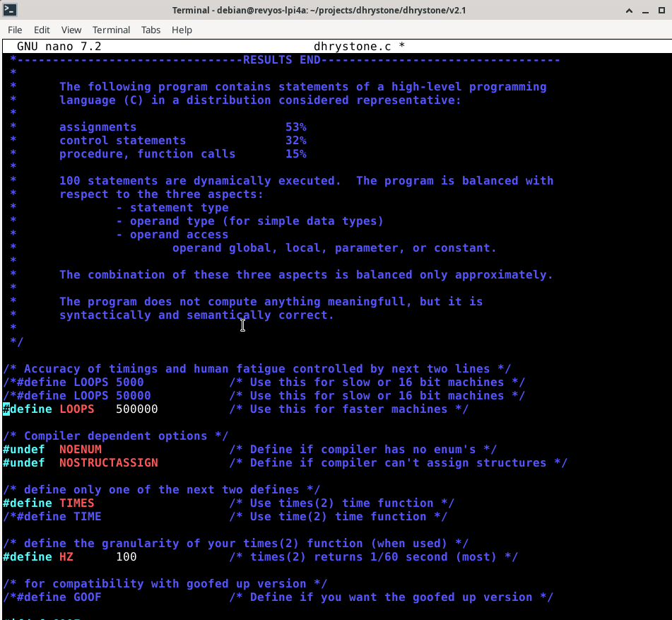Place cursor on the LOOPS value 500000

point(136,409)
